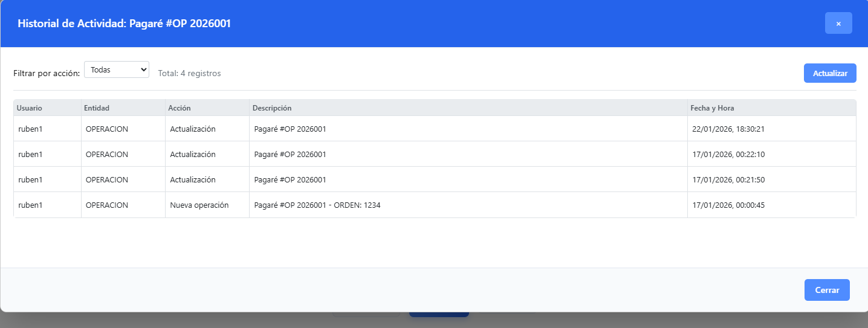Screen dimensions: 868x328
Task: Click the timestamp 17/01/2026, 00:22:10
Action: [x=728, y=155]
